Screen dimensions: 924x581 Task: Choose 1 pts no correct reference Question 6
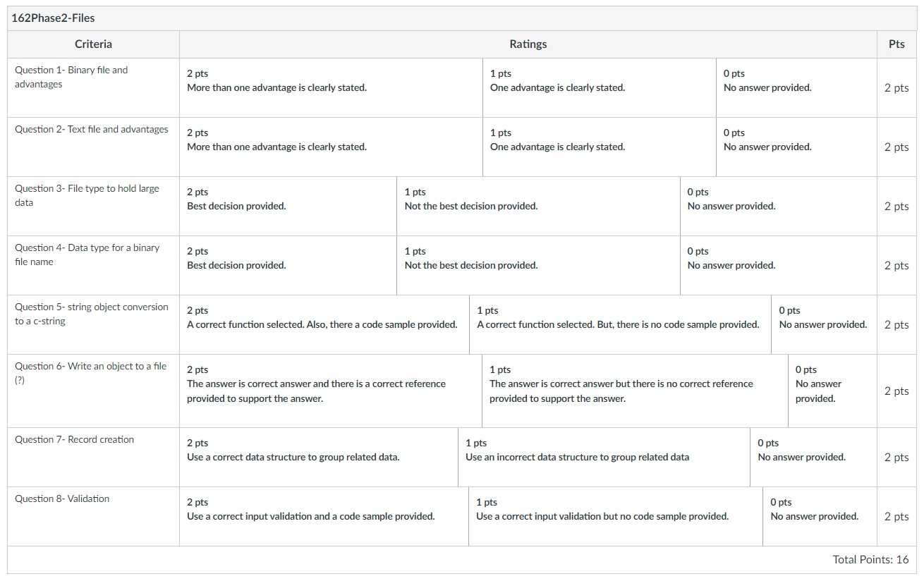(635, 391)
